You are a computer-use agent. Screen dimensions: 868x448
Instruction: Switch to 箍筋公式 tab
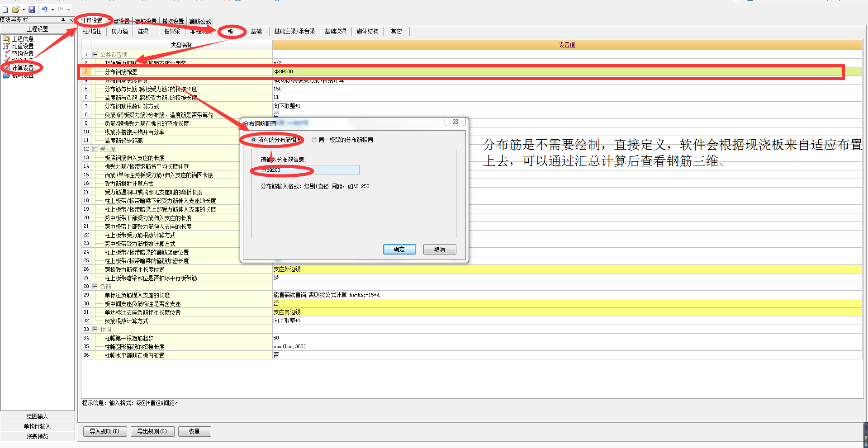pos(200,21)
